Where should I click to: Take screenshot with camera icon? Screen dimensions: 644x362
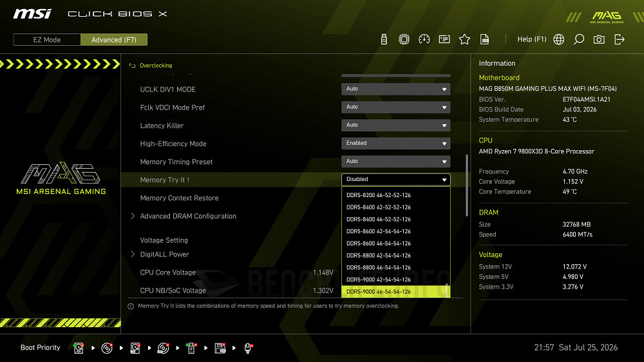(599, 39)
